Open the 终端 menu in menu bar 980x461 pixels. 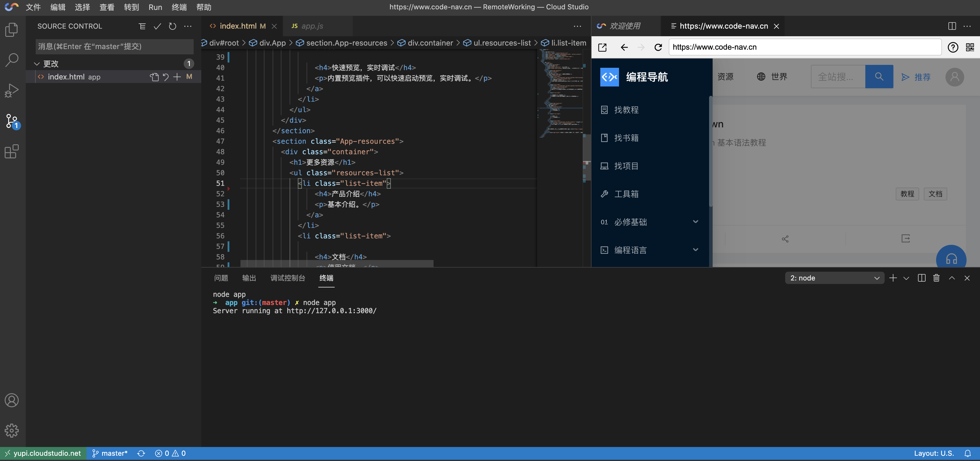pyautogui.click(x=179, y=7)
